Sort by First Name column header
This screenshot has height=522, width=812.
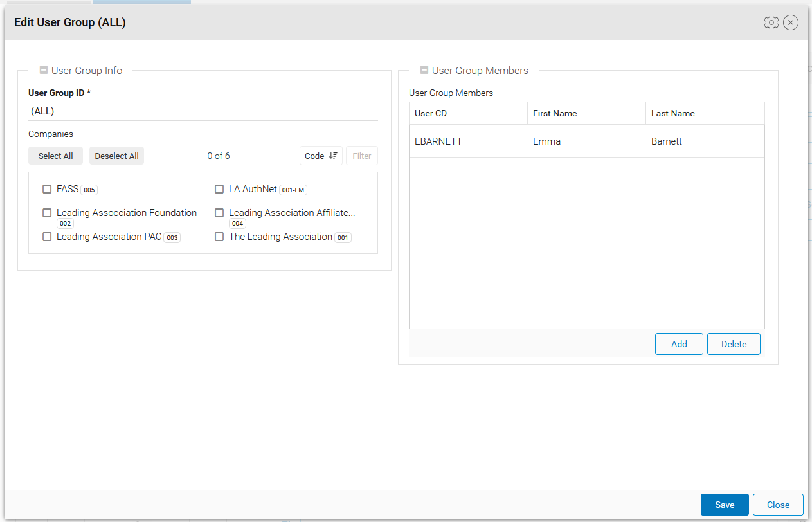586,113
